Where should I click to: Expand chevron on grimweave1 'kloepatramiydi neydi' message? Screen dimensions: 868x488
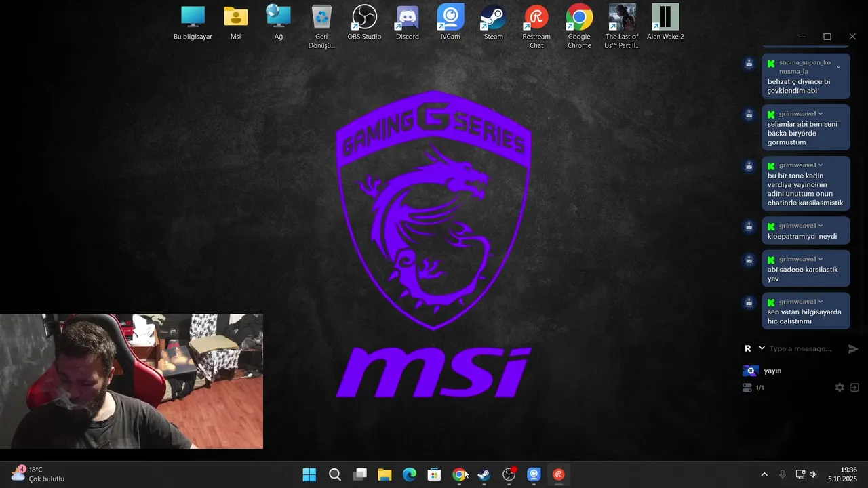point(821,226)
